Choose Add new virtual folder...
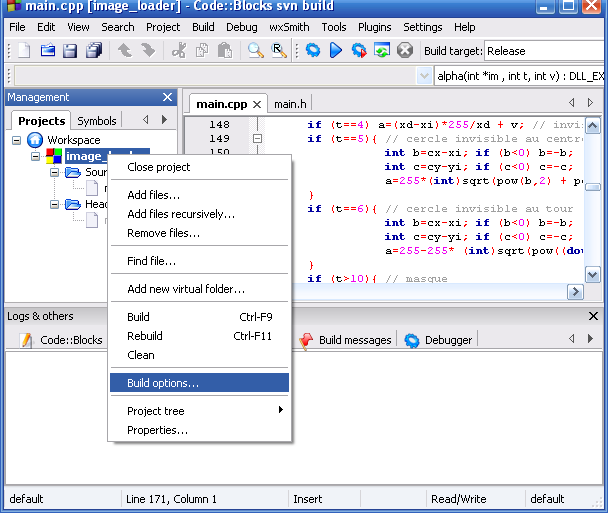This screenshot has width=608, height=513. pos(199,289)
